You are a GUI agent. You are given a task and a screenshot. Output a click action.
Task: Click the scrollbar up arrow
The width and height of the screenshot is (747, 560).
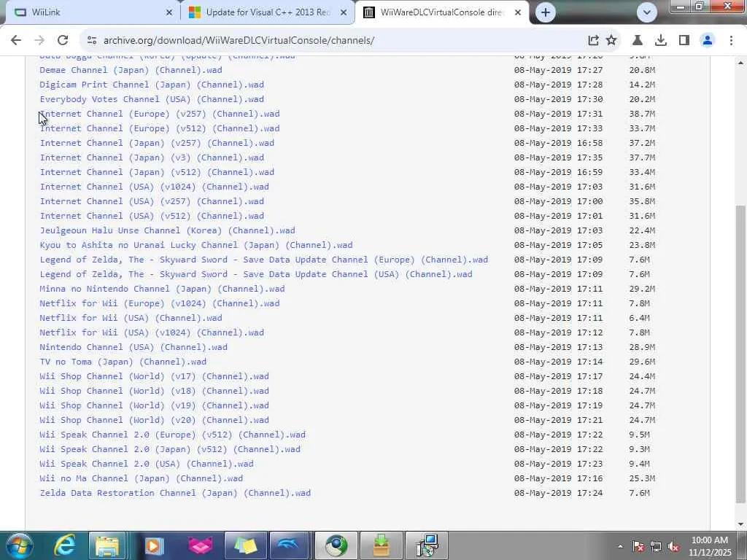tap(740, 62)
